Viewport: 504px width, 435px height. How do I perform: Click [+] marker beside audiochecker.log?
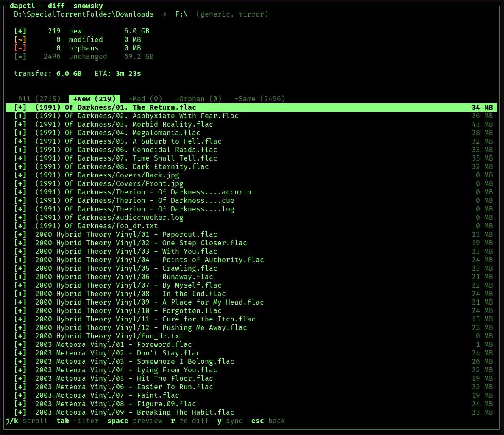(x=20, y=218)
